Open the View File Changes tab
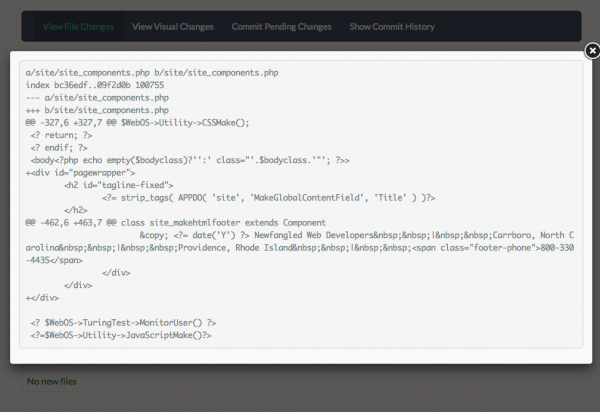Image resolution: width=600 pixels, height=412 pixels. 78,26
